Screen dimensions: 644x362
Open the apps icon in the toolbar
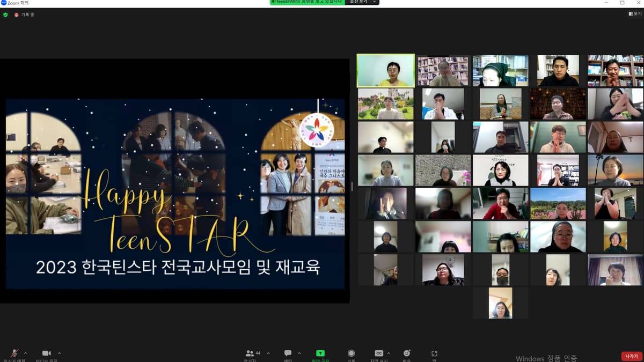coord(434,353)
